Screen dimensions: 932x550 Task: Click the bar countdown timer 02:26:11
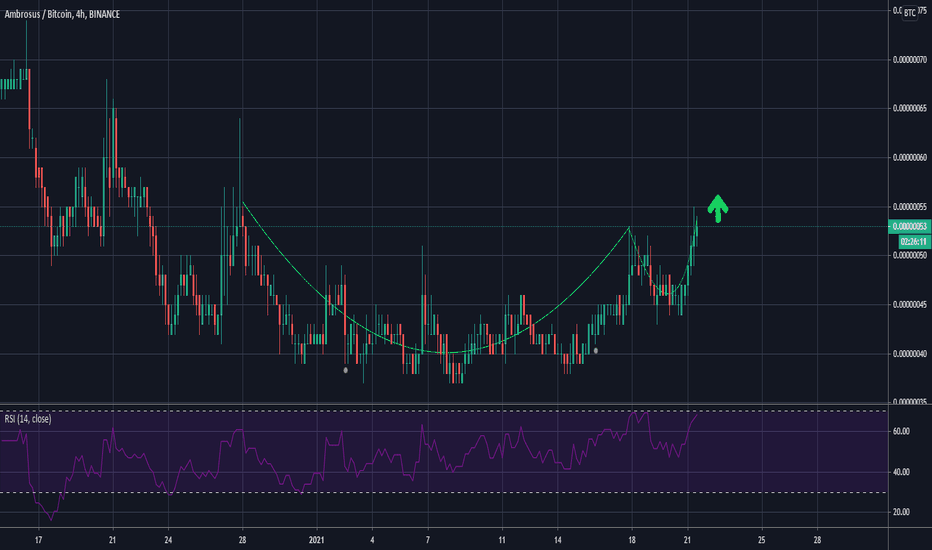(x=914, y=242)
